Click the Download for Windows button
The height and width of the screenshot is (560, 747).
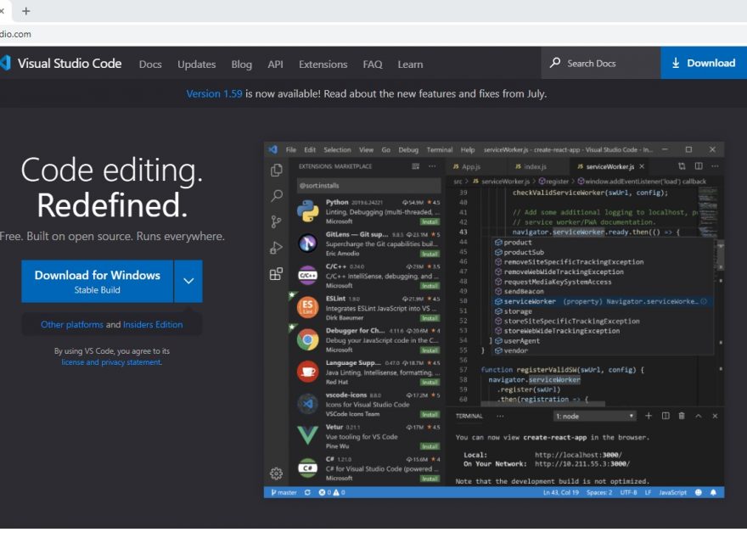(97, 282)
